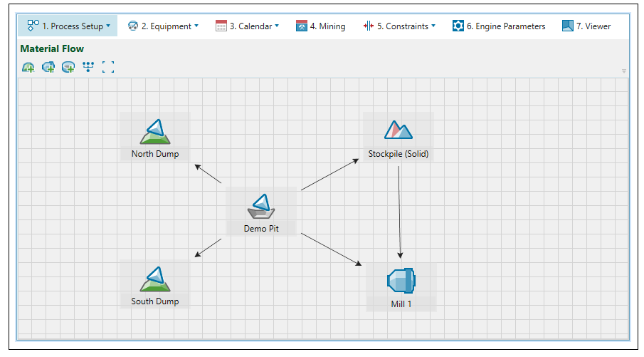Open the toolbar overflow arrow at right

tap(624, 71)
